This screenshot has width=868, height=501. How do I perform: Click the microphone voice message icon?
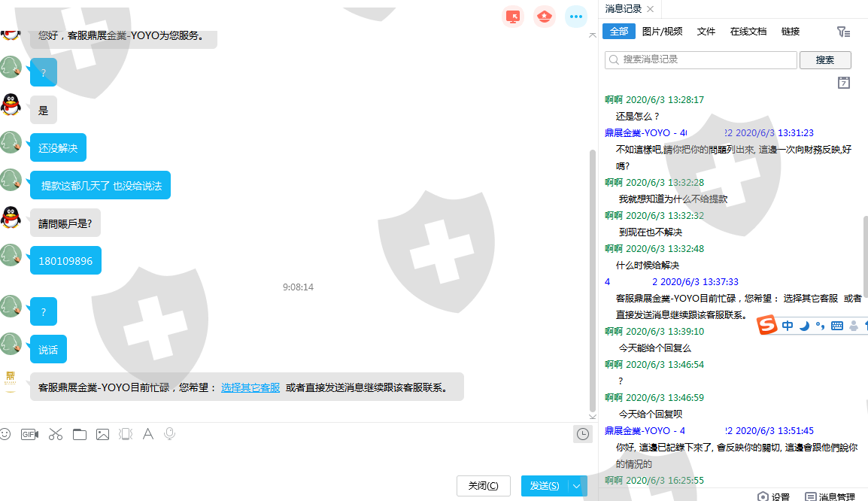[170, 434]
